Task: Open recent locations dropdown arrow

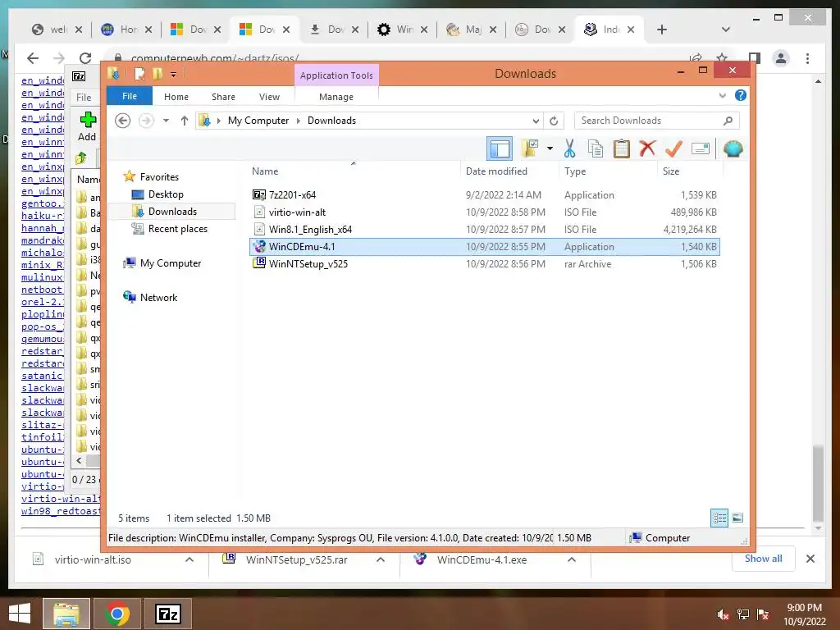Action: tap(166, 121)
